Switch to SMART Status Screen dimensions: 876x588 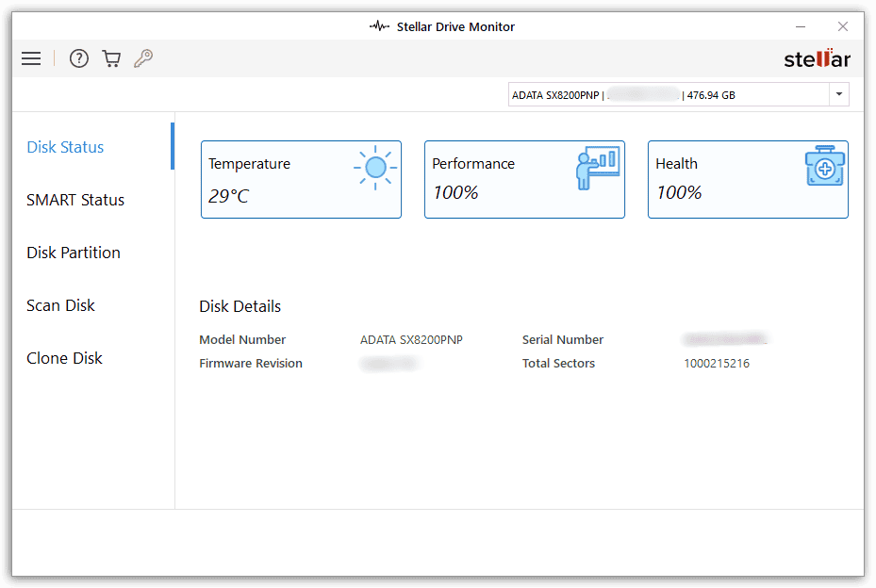click(75, 200)
